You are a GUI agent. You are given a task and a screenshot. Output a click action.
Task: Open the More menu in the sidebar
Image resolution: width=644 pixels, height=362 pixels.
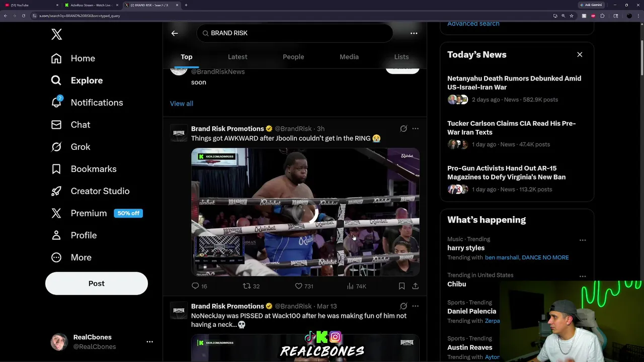[71, 257]
